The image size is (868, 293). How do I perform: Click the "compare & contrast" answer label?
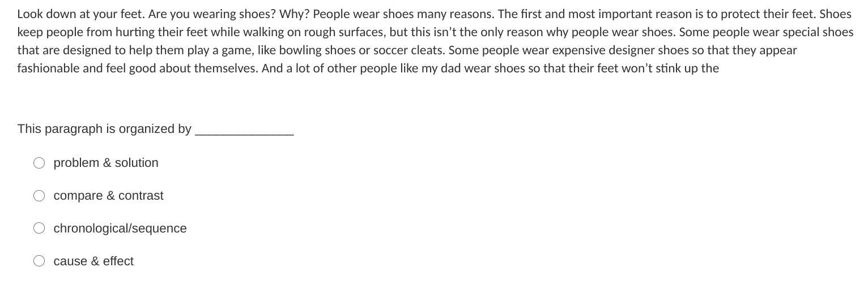coord(108,196)
